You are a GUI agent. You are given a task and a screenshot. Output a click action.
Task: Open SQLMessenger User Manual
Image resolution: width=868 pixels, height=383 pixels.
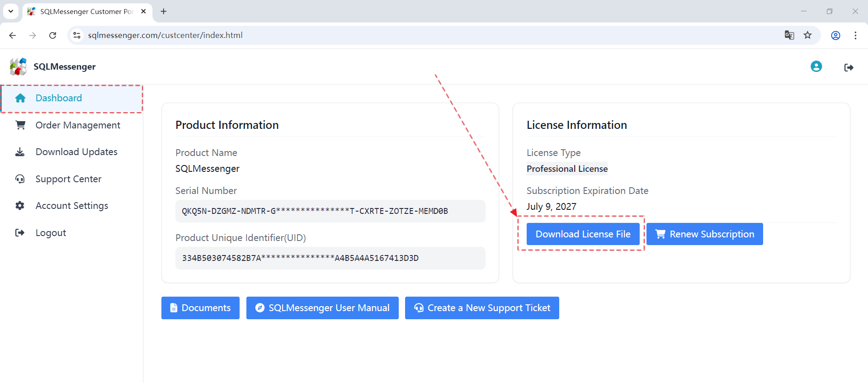tap(322, 308)
